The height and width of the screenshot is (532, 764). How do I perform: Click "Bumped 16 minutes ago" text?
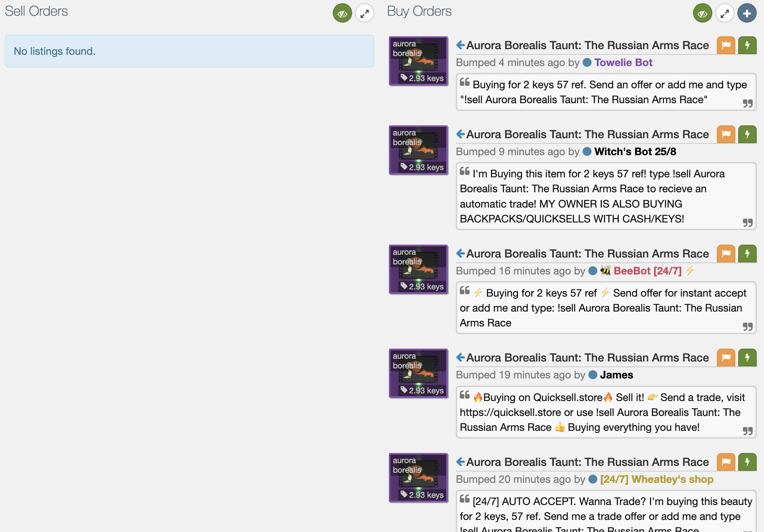[513, 271]
